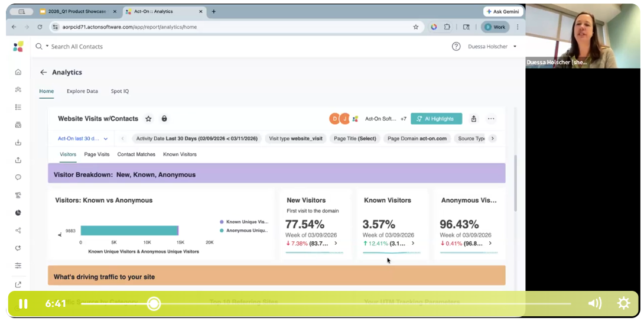Open the Home icon in left sidebar

pos(18,72)
